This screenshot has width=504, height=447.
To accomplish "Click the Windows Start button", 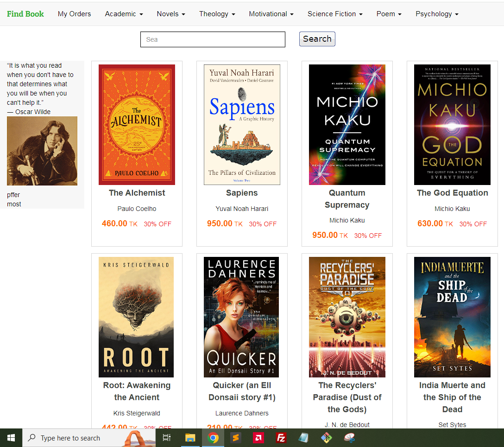I will (11, 437).
